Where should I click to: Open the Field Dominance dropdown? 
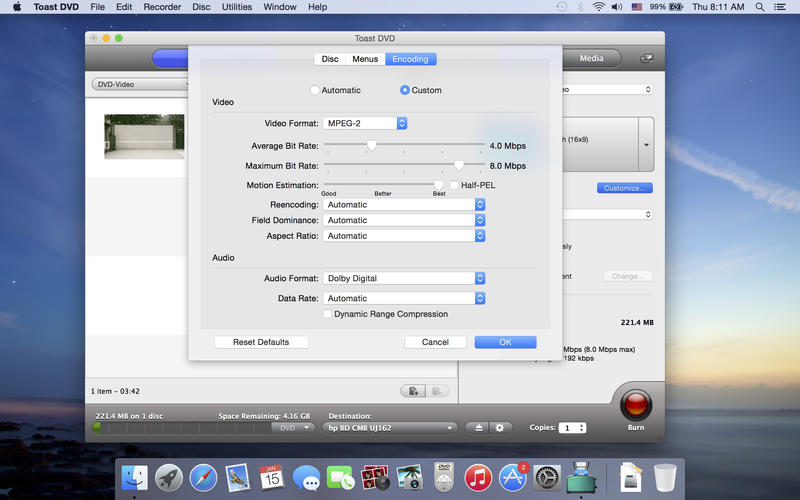coord(405,220)
